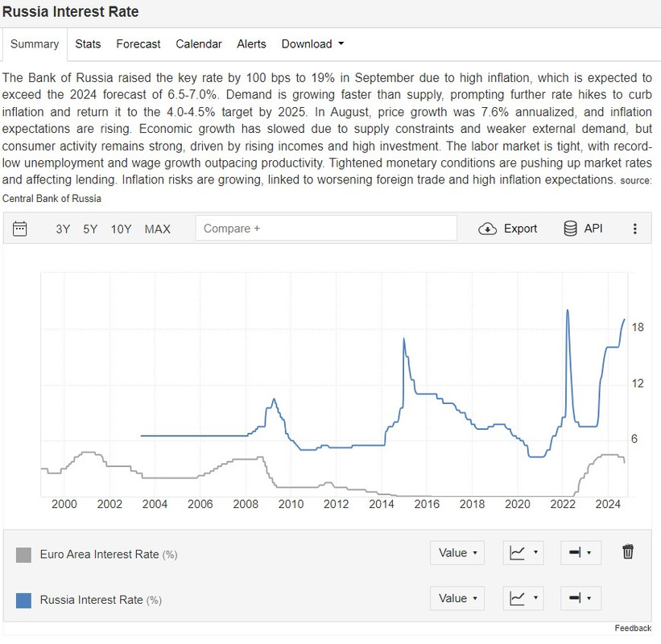Image resolution: width=661 pixels, height=644 pixels.
Task: Select the MAX time range
Action: coord(157,229)
